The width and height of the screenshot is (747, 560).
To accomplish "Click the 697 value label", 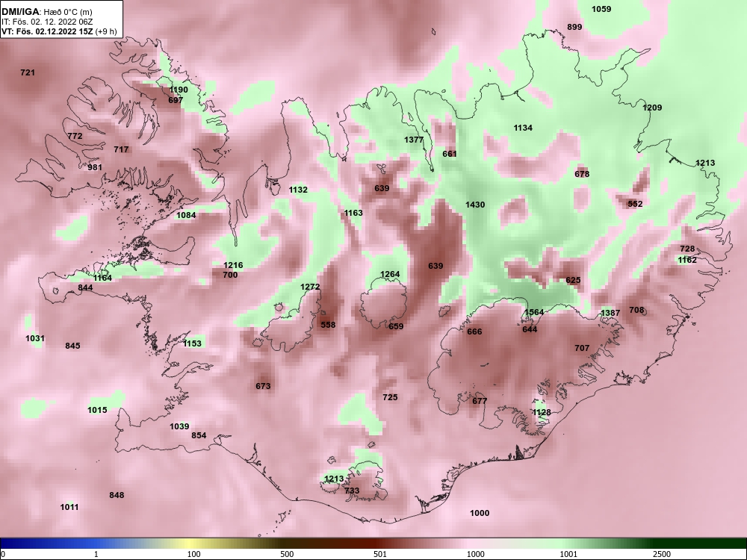I will (x=176, y=101).
